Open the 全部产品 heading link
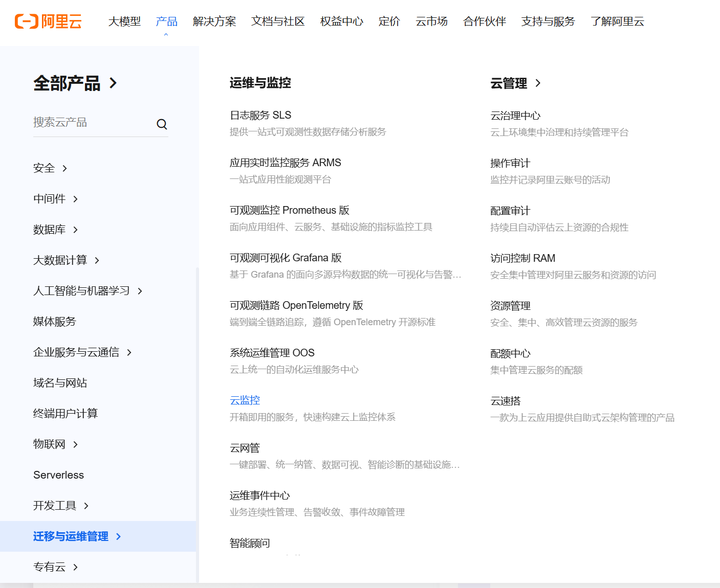Viewport: 720px width, 588px height. point(67,83)
